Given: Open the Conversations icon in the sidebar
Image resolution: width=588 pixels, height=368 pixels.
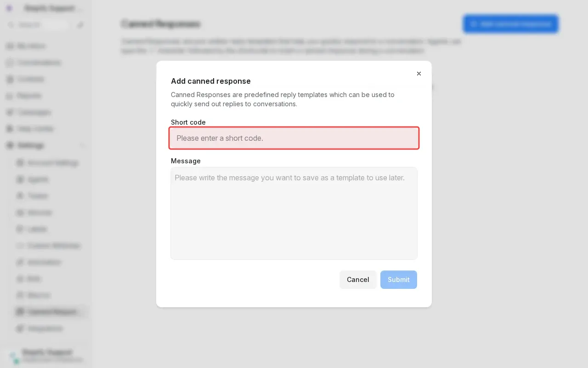Looking at the screenshot, I should [x=10, y=63].
